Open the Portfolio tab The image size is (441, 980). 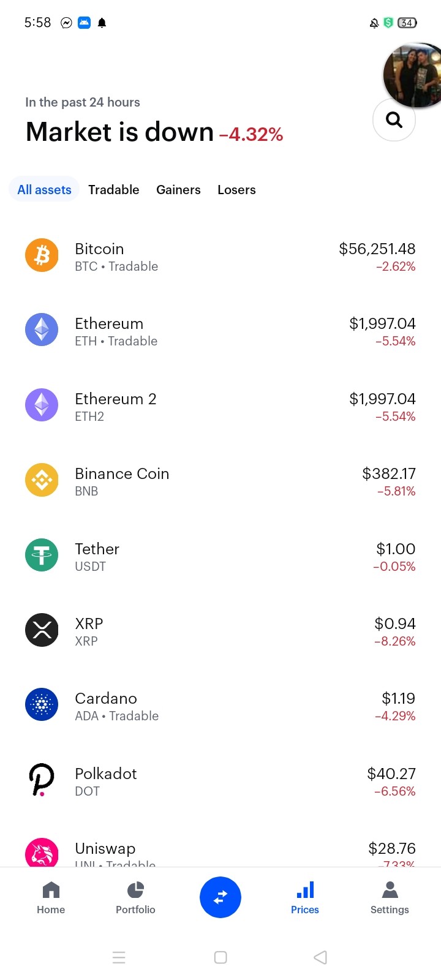135,898
